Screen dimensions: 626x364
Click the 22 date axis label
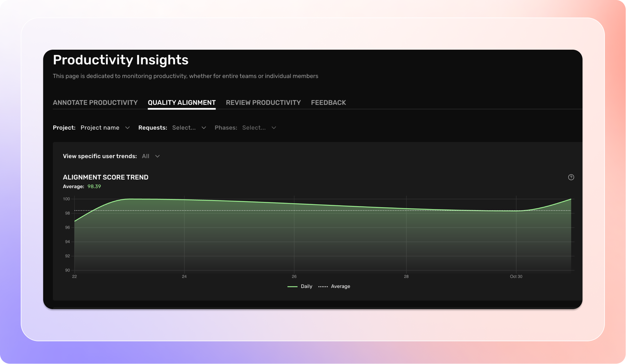click(74, 277)
